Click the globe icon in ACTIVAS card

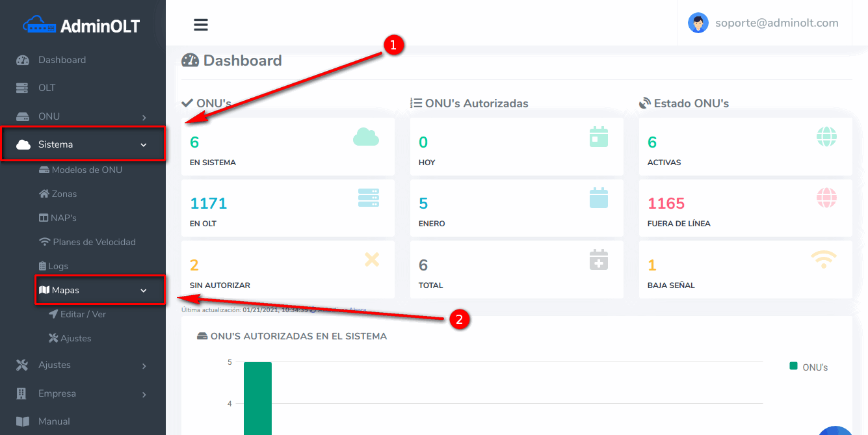pyautogui.click(x=826, y=137)
